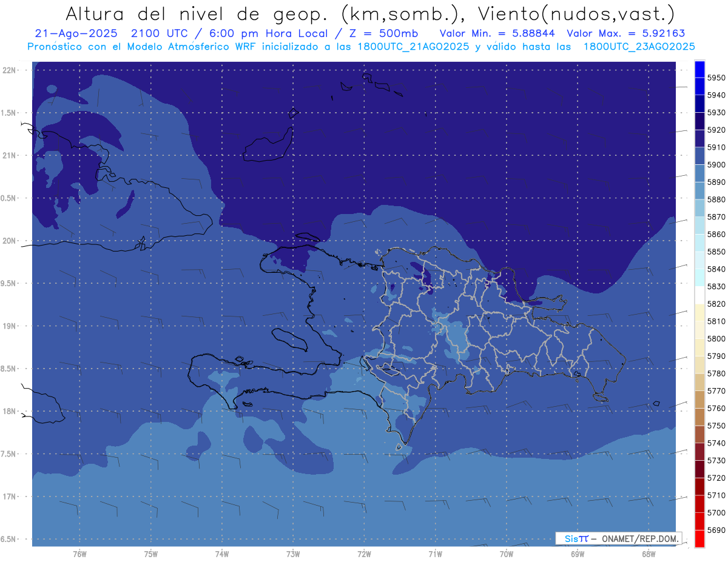
Task: Pick the color swatch between 5900 and 5910
Action: coord(699,156)
